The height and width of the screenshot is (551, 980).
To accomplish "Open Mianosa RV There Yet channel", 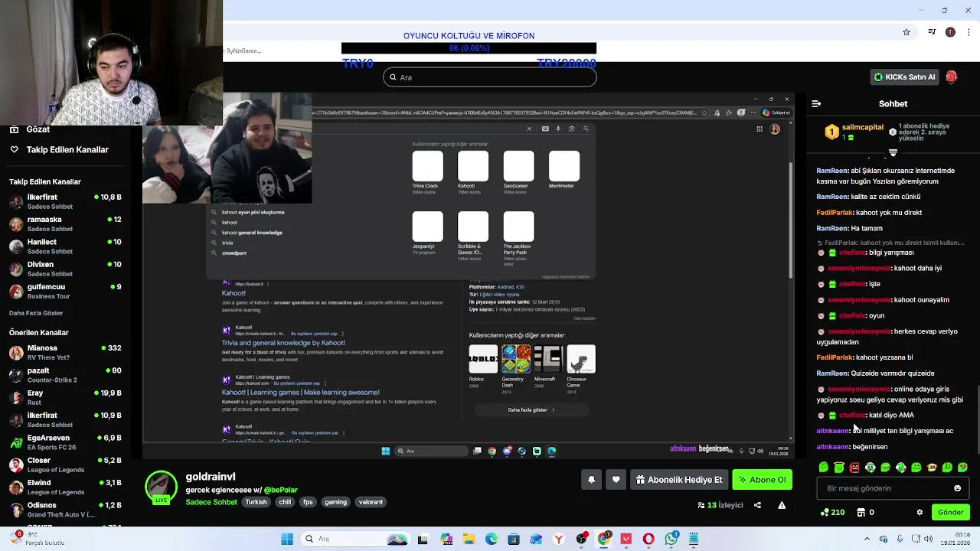I will point(65,353).
